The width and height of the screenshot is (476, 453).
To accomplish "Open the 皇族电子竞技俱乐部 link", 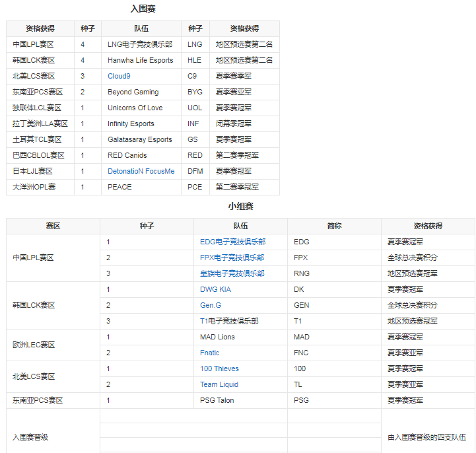I will click(232, 273).
